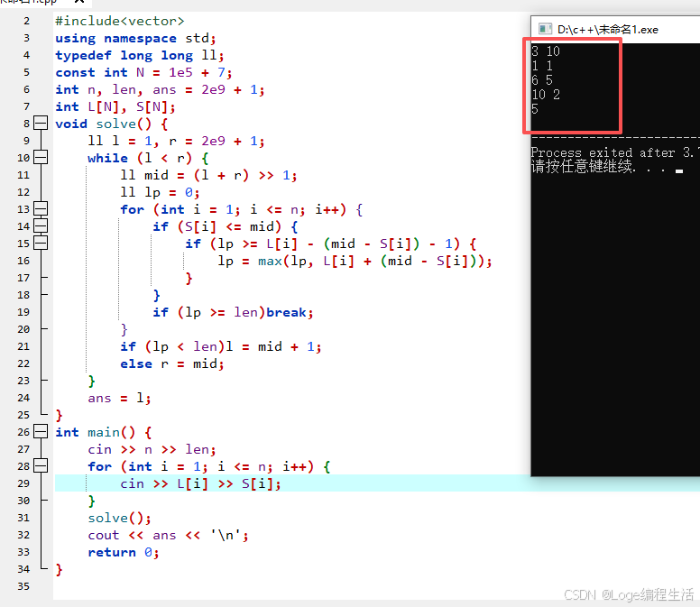
Task: Click 'else r = mid;' line
Action: point(172,363)
